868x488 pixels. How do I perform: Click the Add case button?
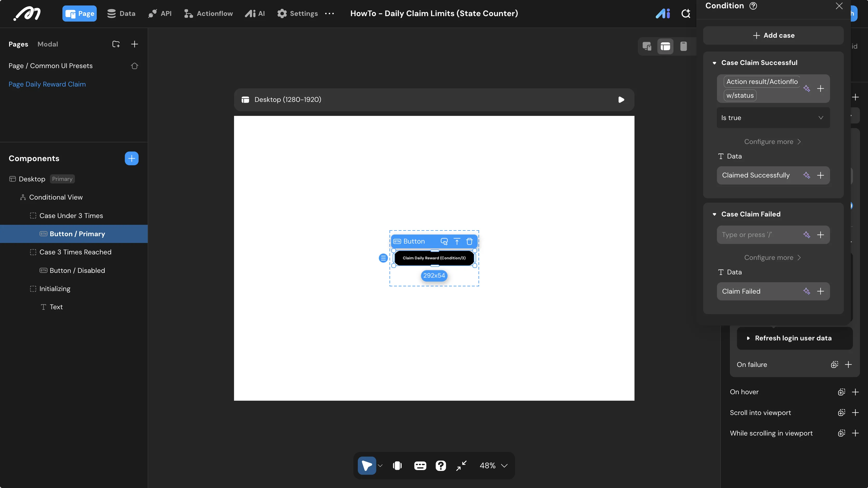point(773,35)
